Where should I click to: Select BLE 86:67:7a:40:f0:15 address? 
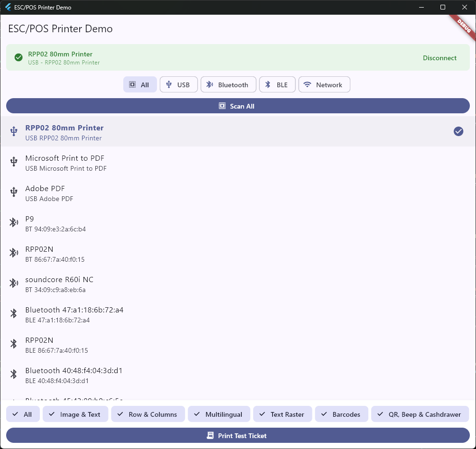(x=56, y=350)
